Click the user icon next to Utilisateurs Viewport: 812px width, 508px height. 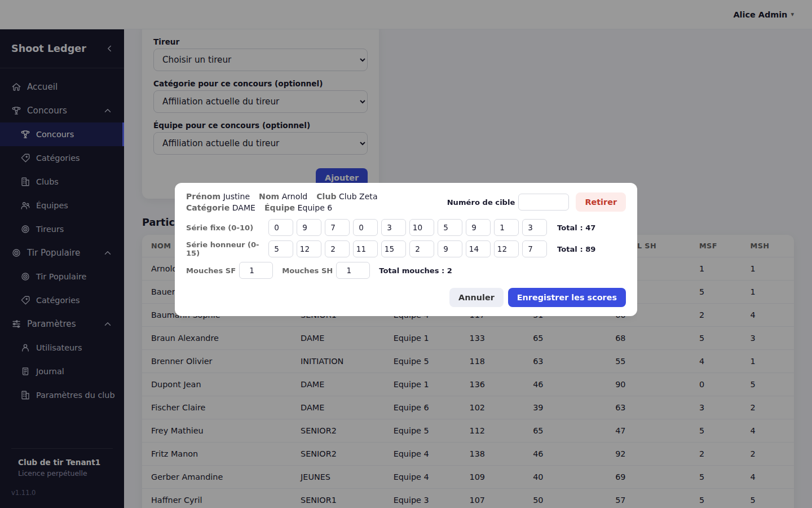(x=25, y=348)
